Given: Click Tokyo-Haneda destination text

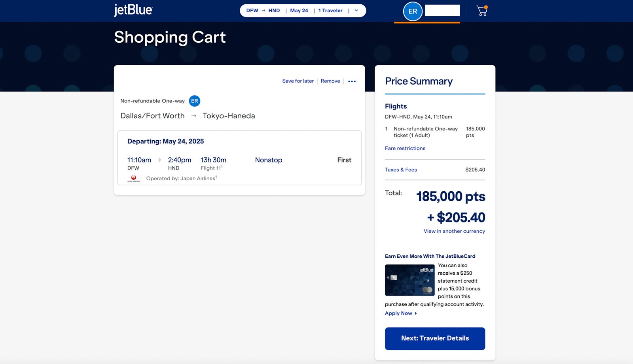Looking at the screenshot, I should [229, 116].
